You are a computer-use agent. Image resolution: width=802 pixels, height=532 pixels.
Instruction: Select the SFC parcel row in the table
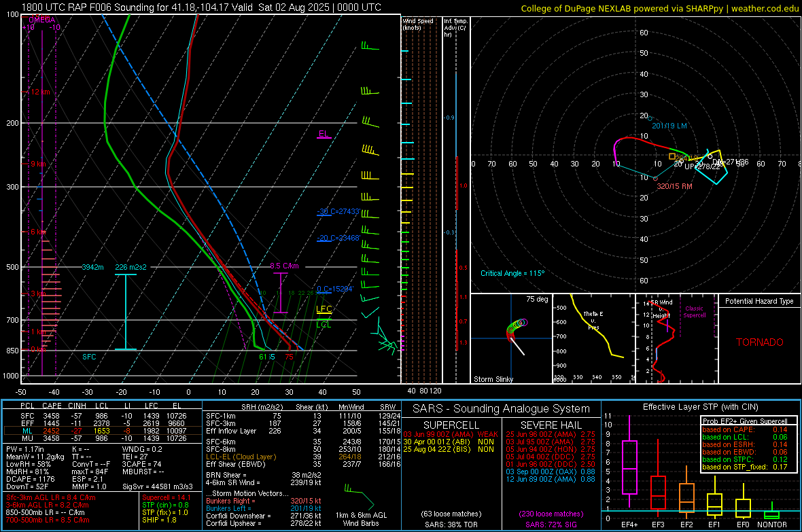pos(103,416)
